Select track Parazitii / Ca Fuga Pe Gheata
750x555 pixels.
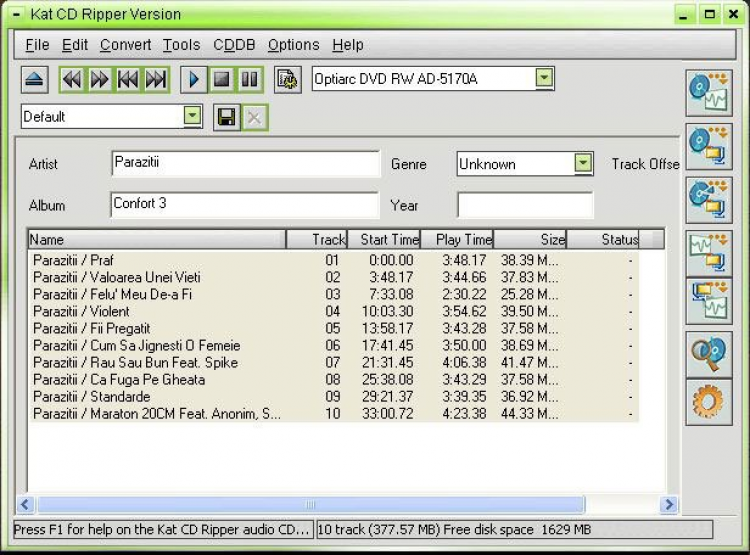[x=333, y=380]
